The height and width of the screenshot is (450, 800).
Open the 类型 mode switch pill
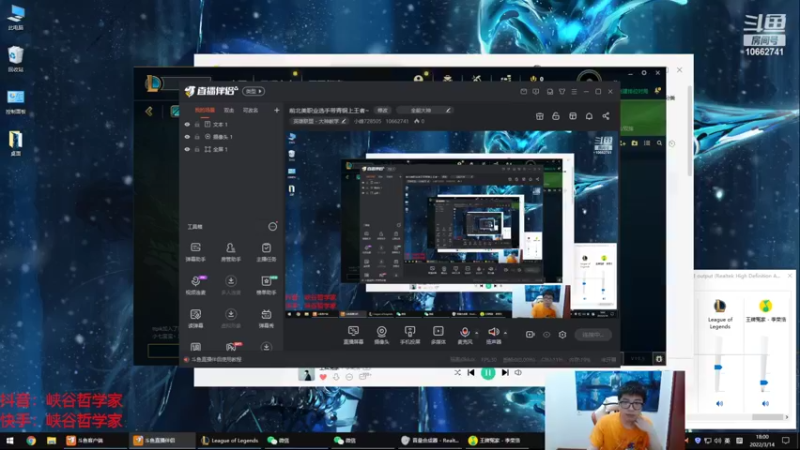tap(253, 91)
